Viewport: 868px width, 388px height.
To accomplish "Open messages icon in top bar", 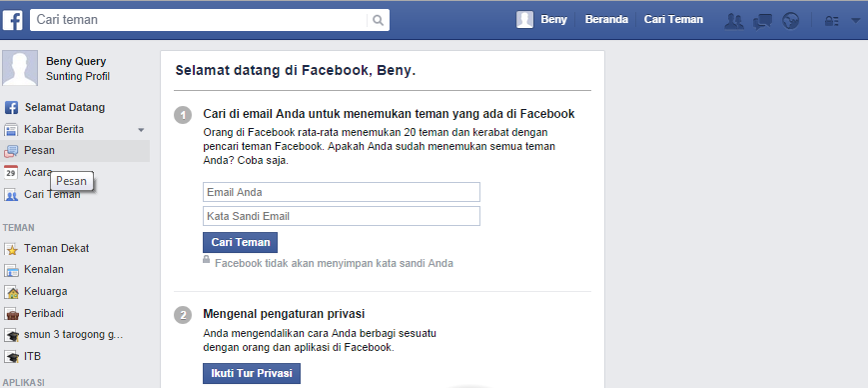I will pyautogui.click(x=762, y=21).
